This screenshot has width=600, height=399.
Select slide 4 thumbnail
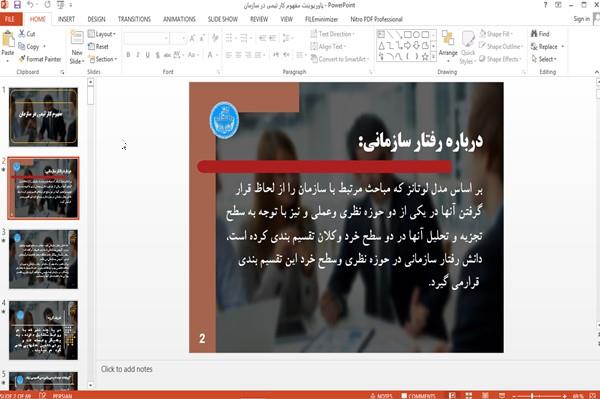pyautogui.click(x=43, y=330)
